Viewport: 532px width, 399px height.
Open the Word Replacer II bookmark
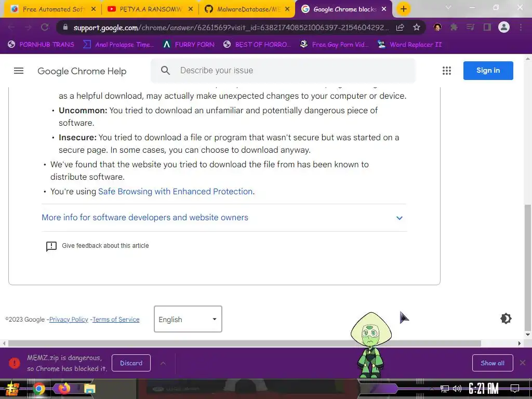click(x=410, y=45)
